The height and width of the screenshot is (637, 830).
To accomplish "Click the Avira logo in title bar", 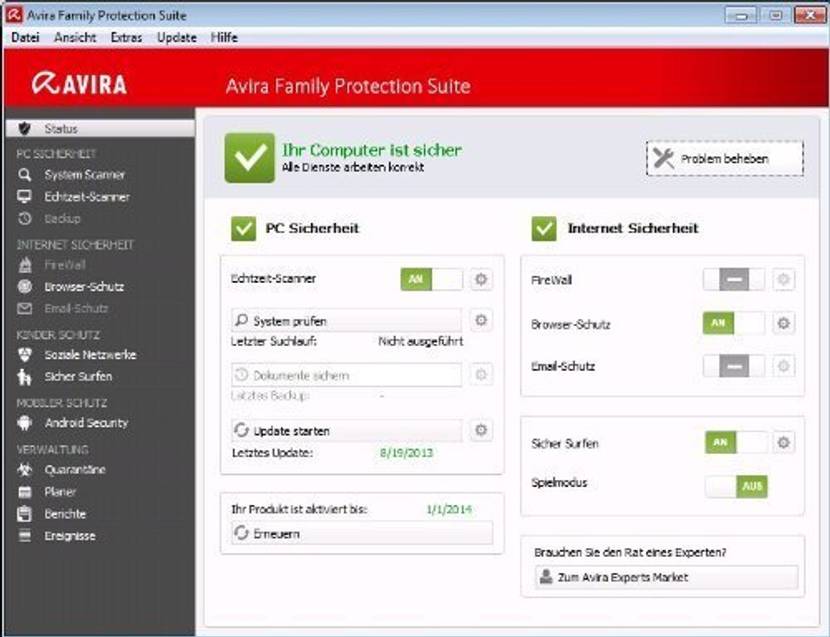I will click(x=14, y=15).
